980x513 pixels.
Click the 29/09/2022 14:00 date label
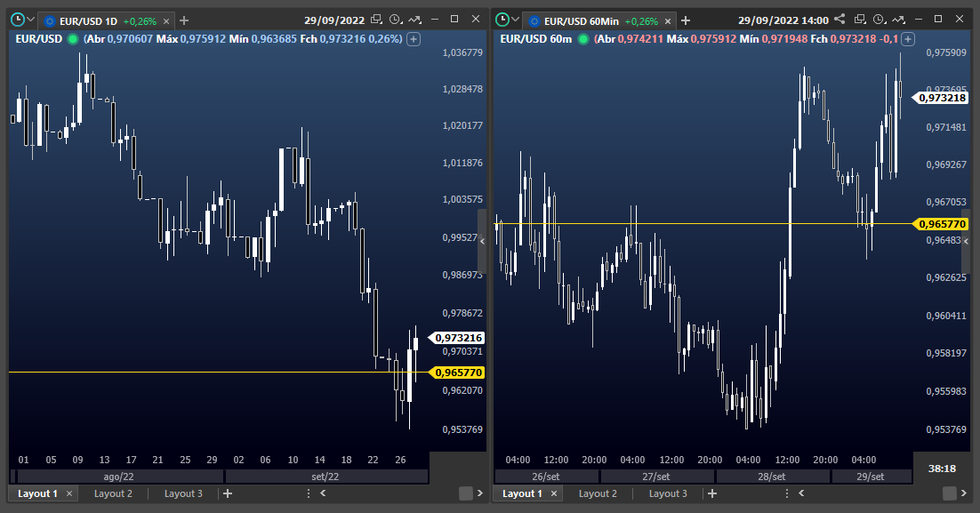click(x=783, y=20)
